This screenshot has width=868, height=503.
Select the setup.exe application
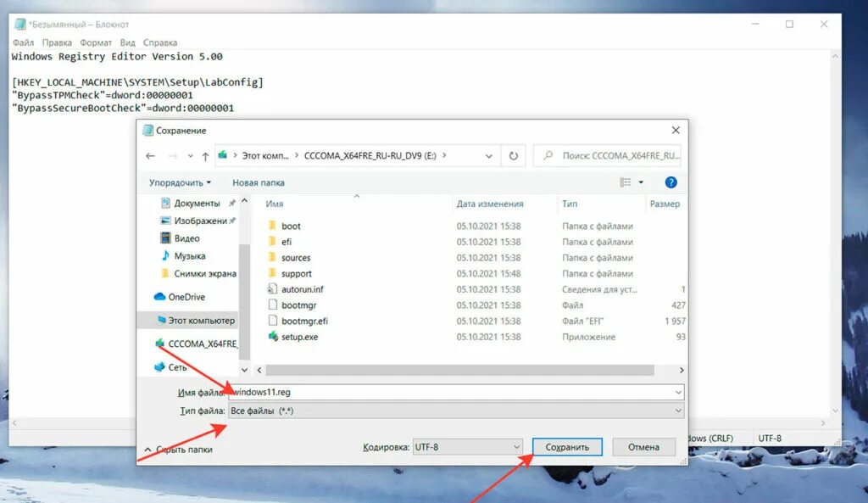pyautogui.click(x=299, y=337)
